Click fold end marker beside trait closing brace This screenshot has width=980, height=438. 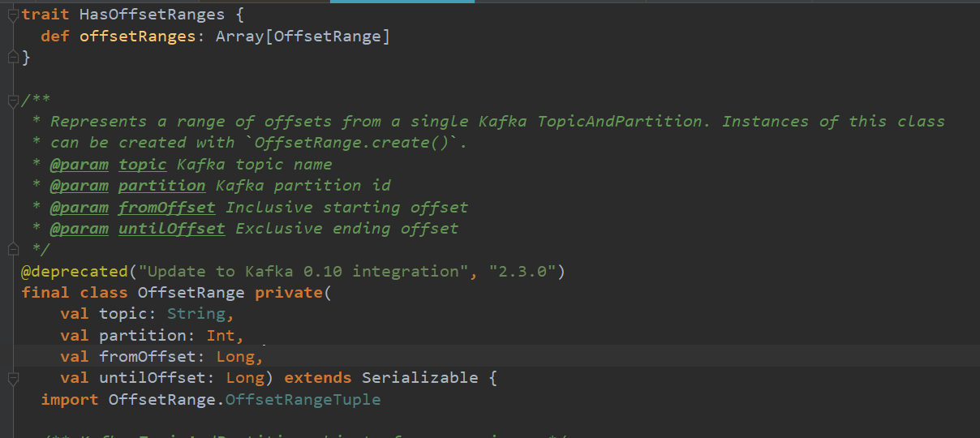point(12,58)
